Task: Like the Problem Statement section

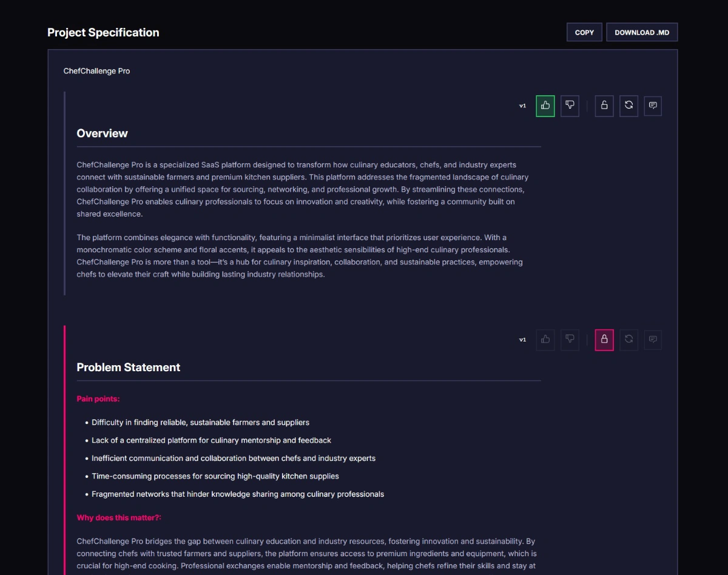Action: [x=545, y=340]
